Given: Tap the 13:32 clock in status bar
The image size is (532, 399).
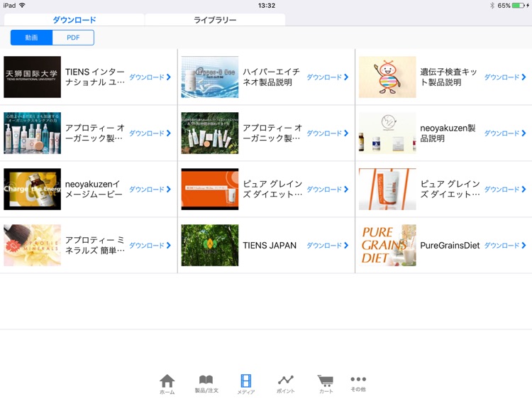Looking at the screenshot, I should click(266, 6).
